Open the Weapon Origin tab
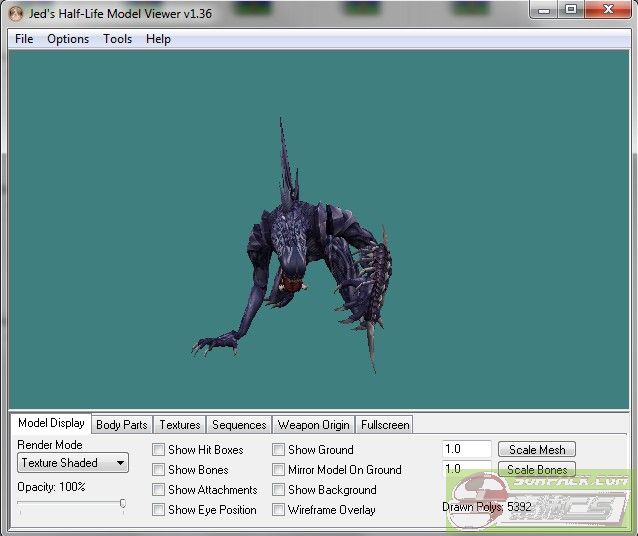This screenshot has height=536, width=638. click(x=313, y=425)
